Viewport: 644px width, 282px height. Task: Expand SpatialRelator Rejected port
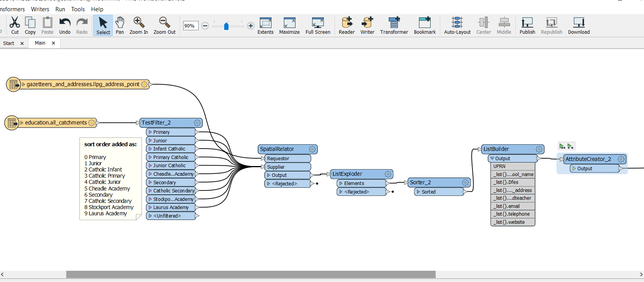269,183
